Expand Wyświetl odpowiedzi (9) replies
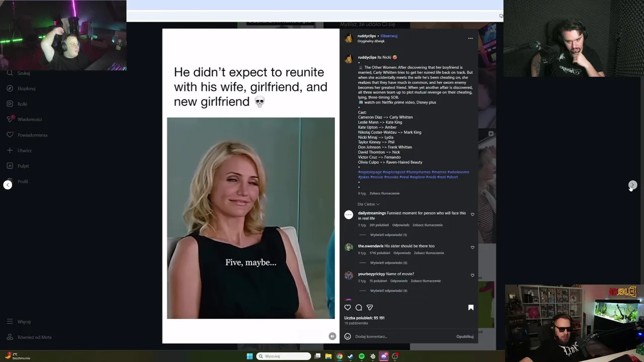 [x=388, y=291]
